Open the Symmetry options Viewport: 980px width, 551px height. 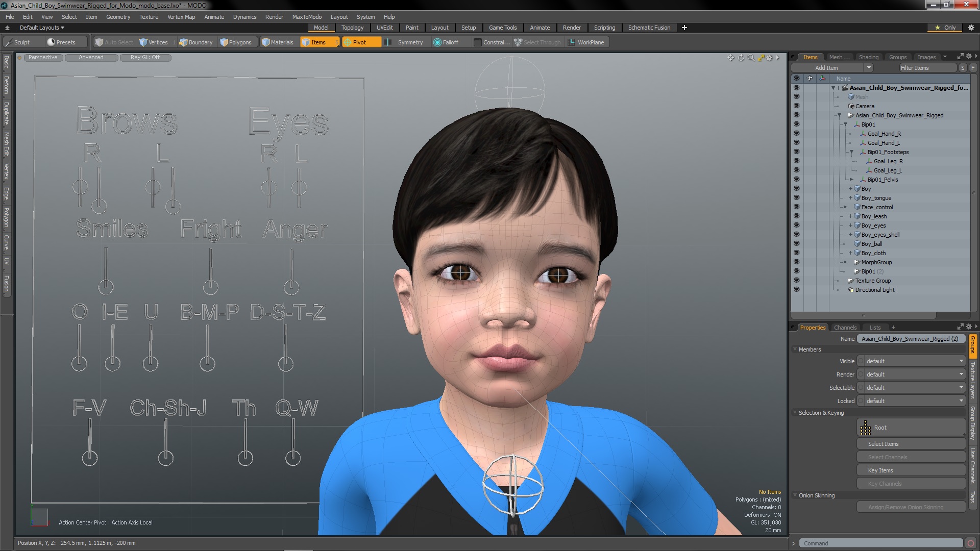click(405, 42)
